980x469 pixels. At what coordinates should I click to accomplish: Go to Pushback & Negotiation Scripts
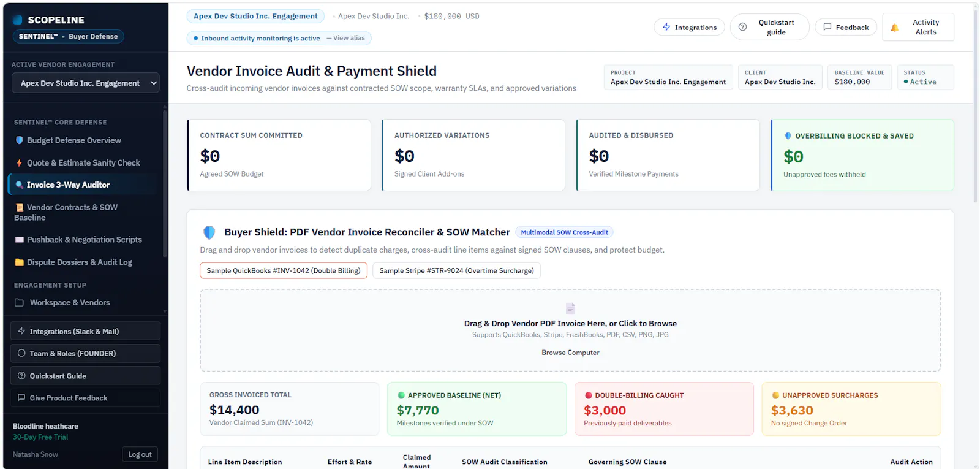click(x=83, y=240)
